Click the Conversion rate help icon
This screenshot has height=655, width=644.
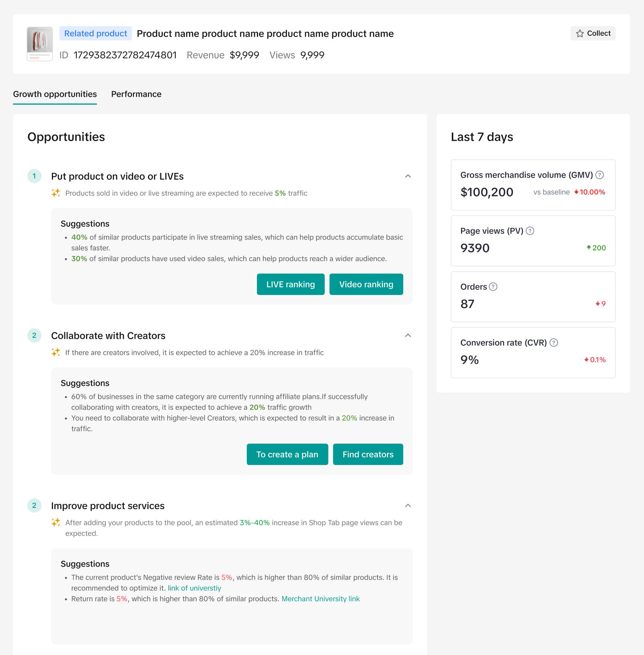554,342
